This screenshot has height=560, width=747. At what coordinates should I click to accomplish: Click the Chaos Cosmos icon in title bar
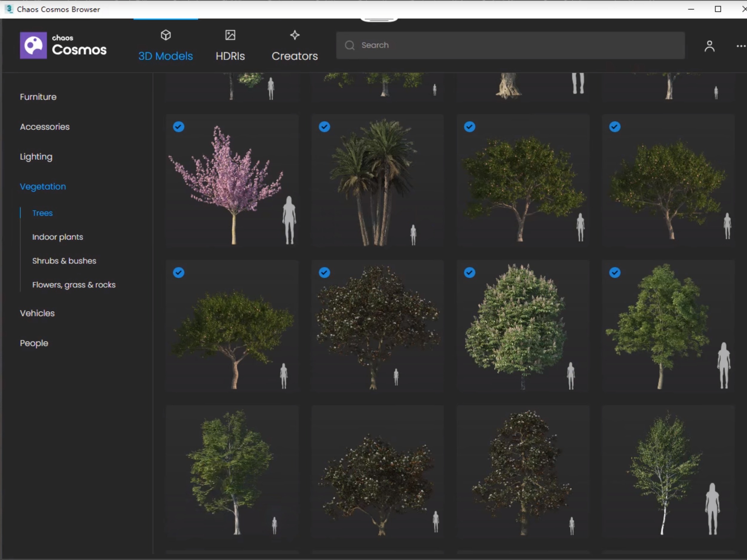point(9,9)
